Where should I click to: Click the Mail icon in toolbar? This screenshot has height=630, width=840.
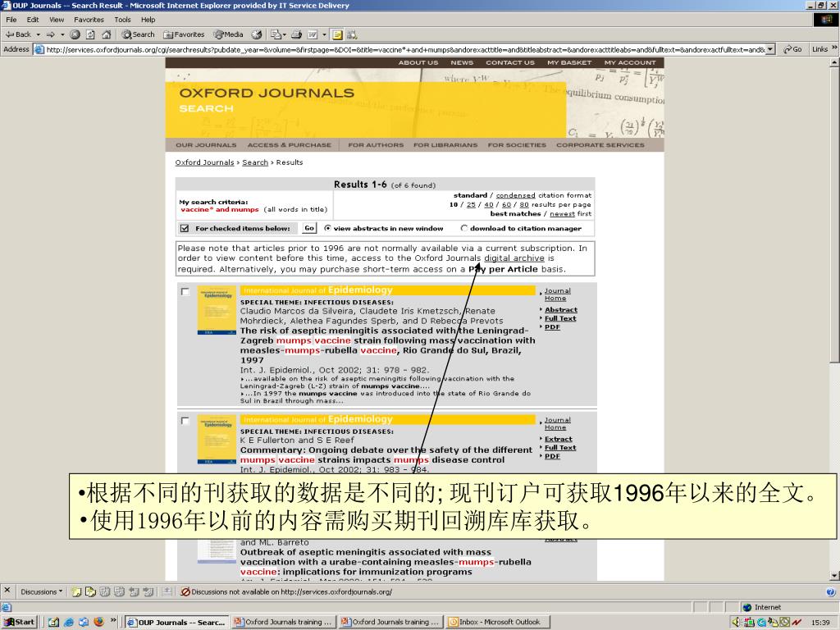(276, 34)
